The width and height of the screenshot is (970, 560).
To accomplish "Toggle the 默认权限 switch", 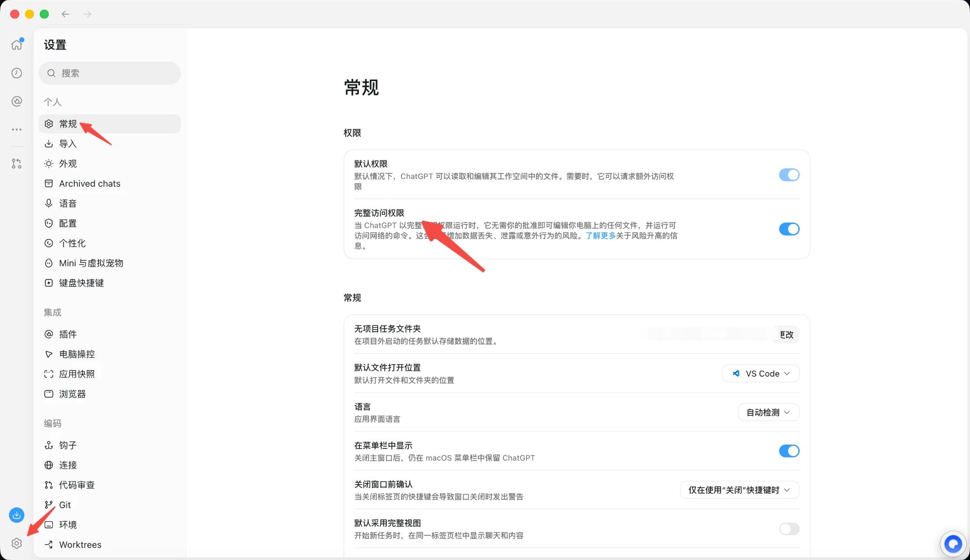I will (789, 175).
